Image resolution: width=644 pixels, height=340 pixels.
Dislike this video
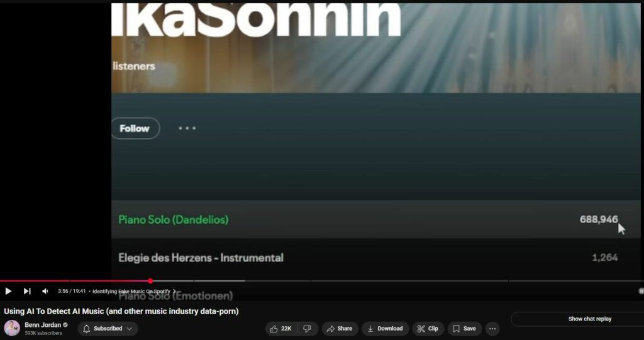307,329
